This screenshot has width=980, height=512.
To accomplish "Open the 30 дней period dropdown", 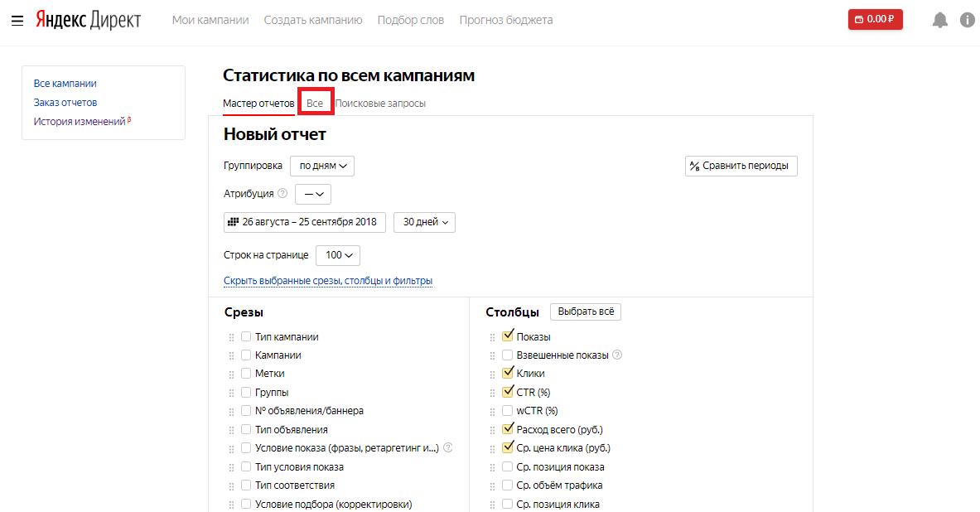I will pos(424,222).
